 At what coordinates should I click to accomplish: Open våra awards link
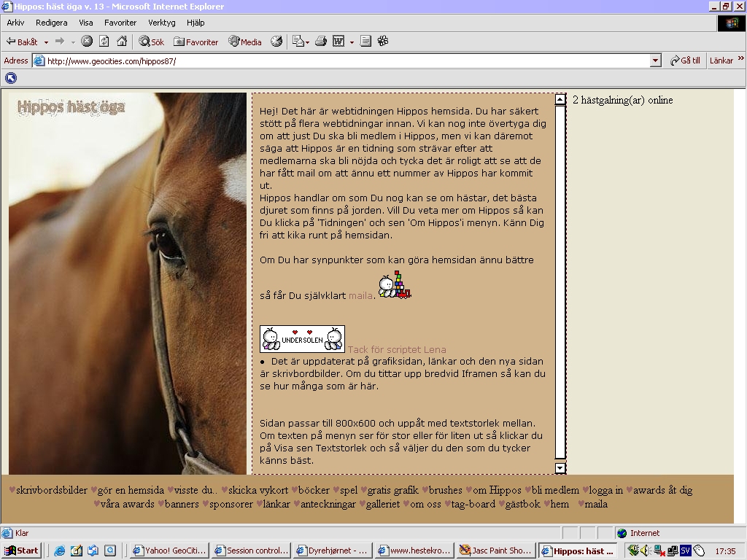[x=127, y=504]
